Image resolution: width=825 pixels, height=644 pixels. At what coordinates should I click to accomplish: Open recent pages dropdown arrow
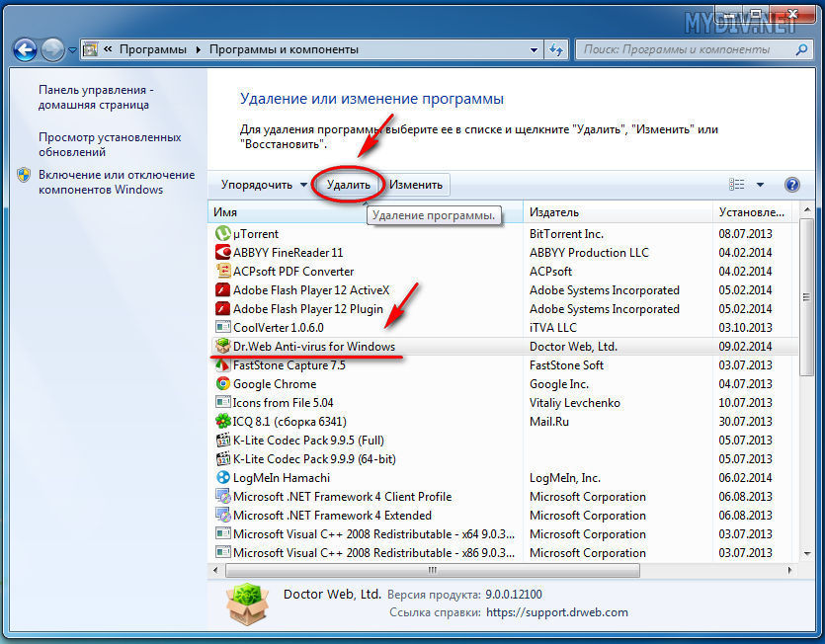pyautogui.click(x=72, y=50)
